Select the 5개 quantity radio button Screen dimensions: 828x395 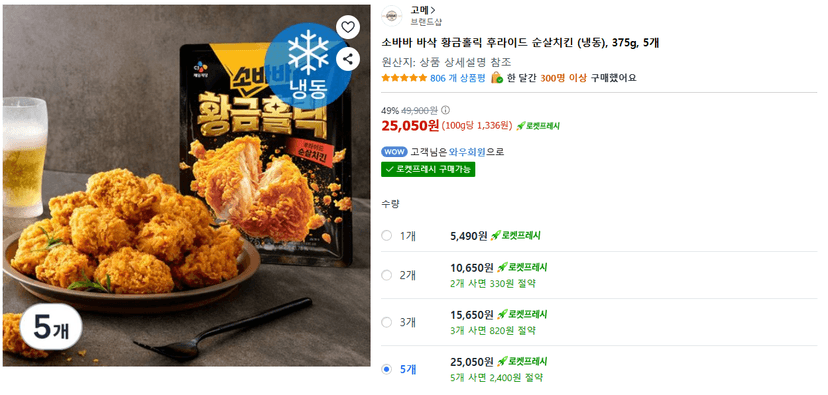[x=387, y=369]
